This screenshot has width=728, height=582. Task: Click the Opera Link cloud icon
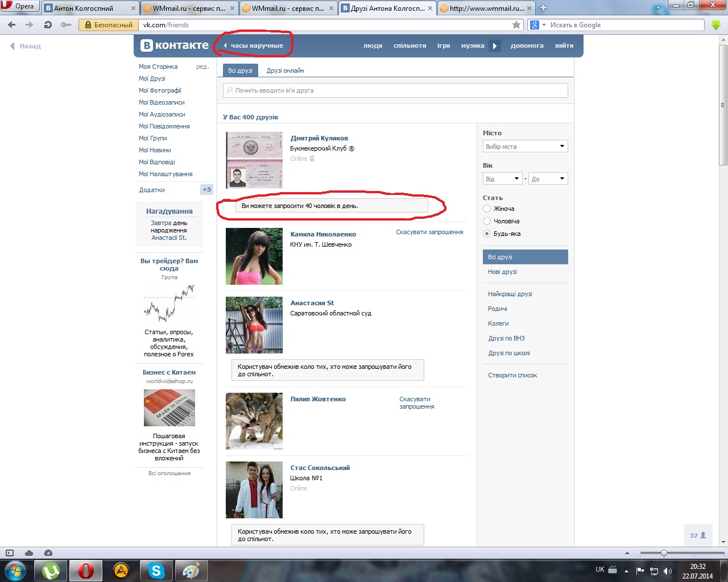[x=29, y=553]
